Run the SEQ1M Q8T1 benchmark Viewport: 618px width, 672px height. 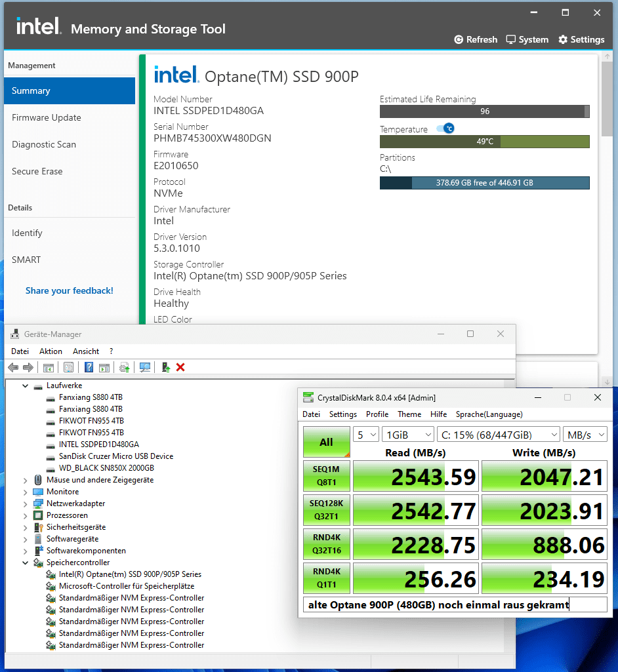pos(326,476)
